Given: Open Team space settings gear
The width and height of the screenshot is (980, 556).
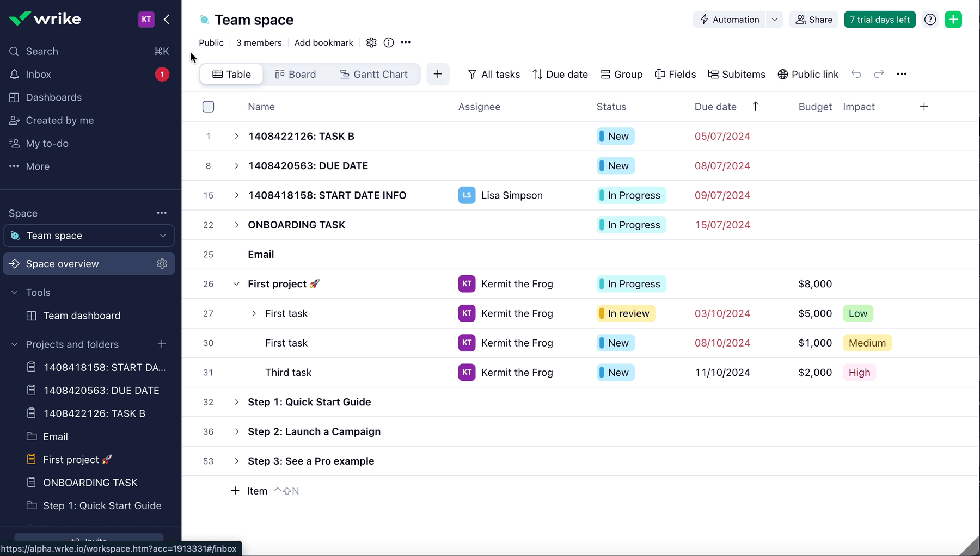Looking at the screenshot, I should point(371,42).
